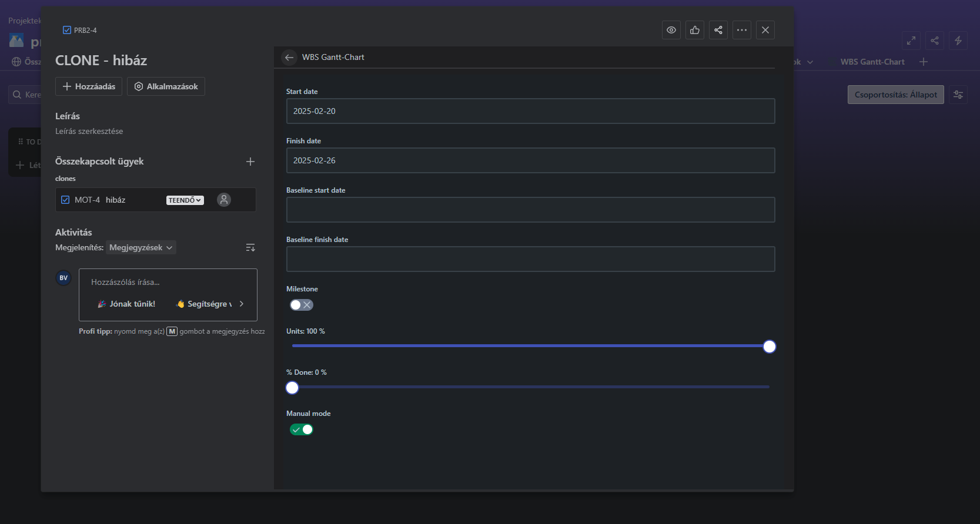Expand the Megjegyzések display dropdown
Screen dimensions: 980x524
141,248
